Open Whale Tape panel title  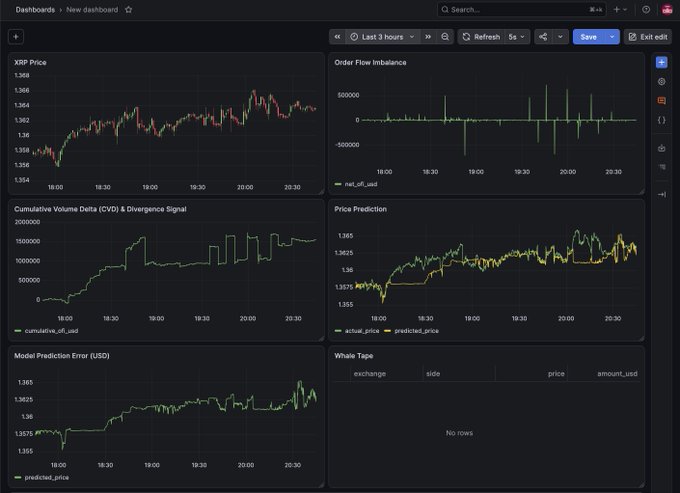coord(354,356)
